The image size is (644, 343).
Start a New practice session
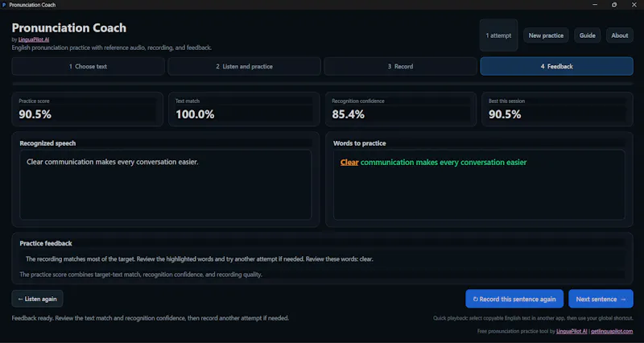546,35
